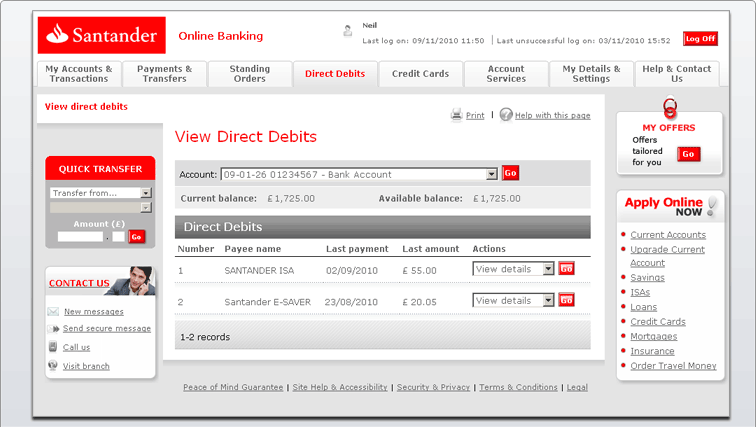Open Current Accounts link
Screen dimensions: 756x427
click(x=668, y=235)
